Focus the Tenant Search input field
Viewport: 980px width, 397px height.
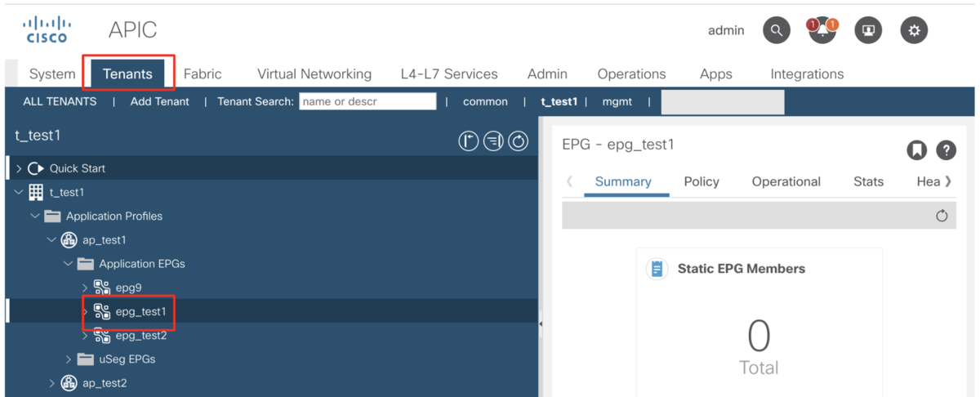(x=367, y=101)
